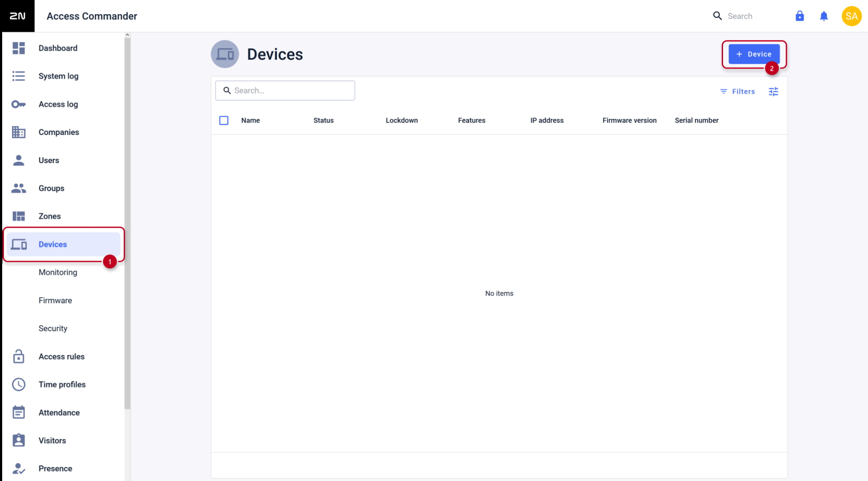The width and height of the screenshot is (868, 481).
Task: Sort by Lockdown column header
Action: click(401, 121)
